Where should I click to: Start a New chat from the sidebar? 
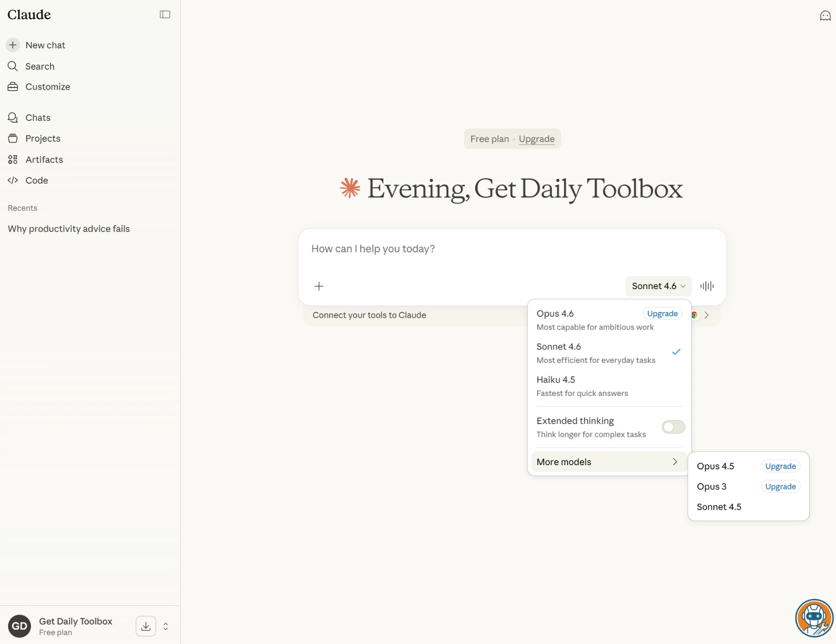pos(45,45)
